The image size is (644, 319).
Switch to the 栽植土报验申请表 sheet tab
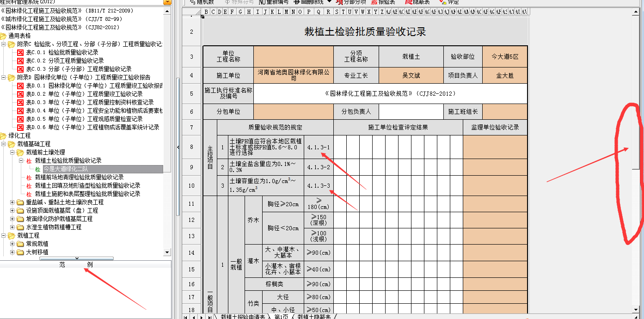[243, 316]
